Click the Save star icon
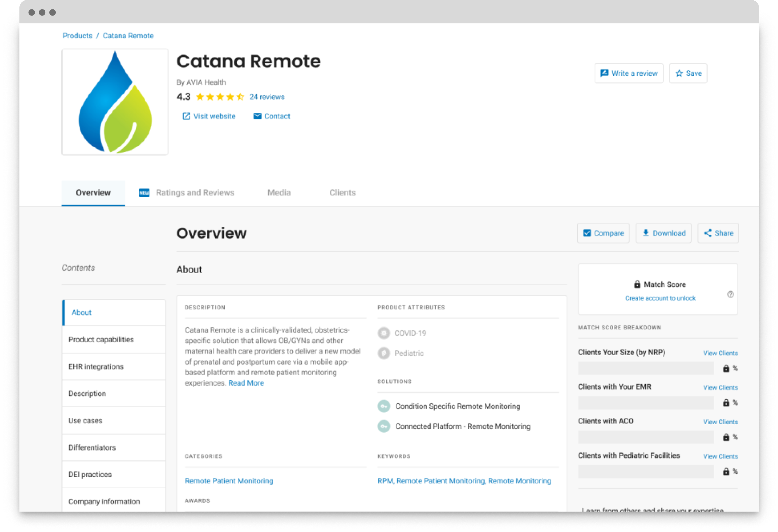 679,73
